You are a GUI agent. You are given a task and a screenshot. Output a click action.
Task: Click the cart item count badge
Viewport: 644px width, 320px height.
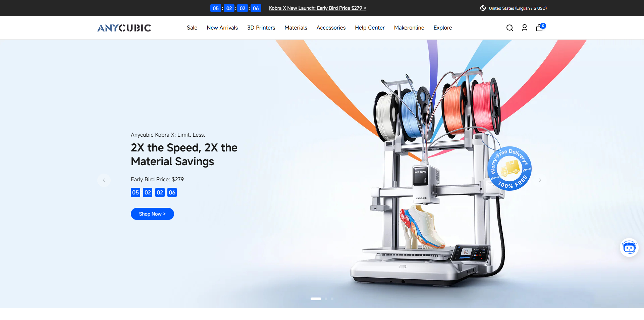click(543, 26)
